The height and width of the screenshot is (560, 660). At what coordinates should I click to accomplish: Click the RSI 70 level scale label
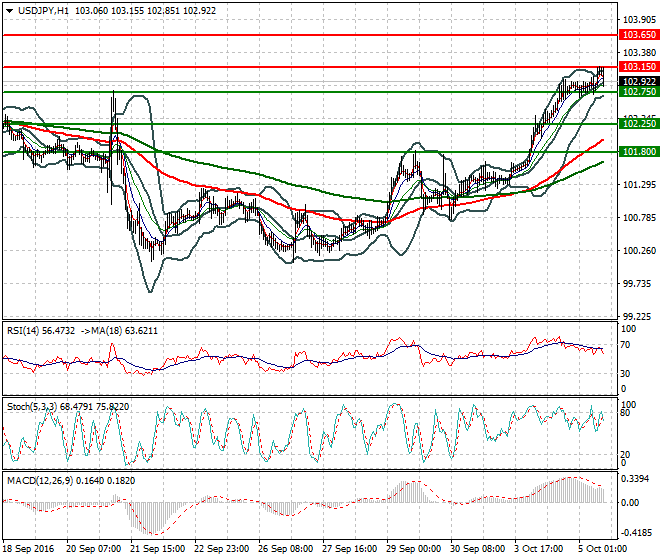pyautogui.click(x=625, y=345)
